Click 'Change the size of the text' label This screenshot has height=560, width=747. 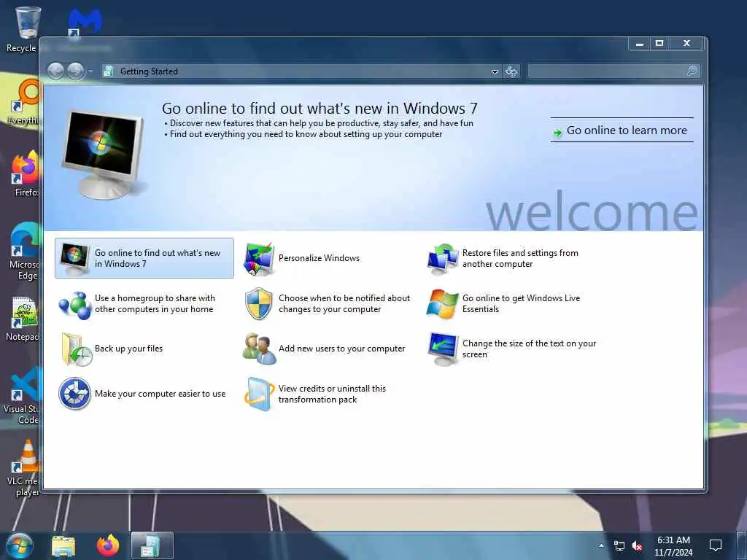(529, 349)
